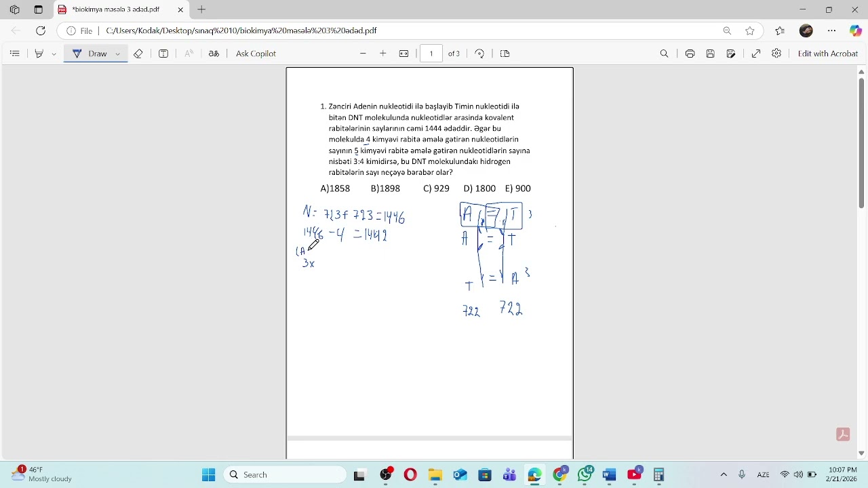Refresh the browser page
Image resolution: width=868 pixels, height=488 pixels.
pos(41,30)
